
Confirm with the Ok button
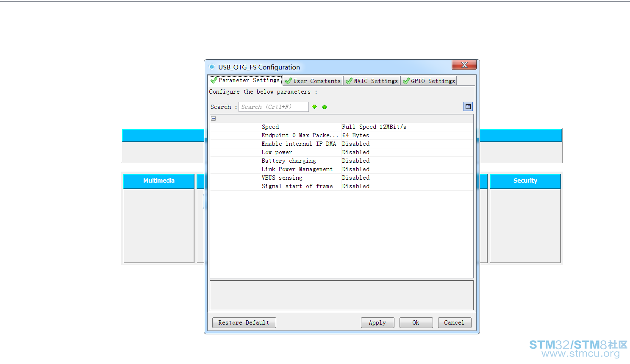click(416, 322)
